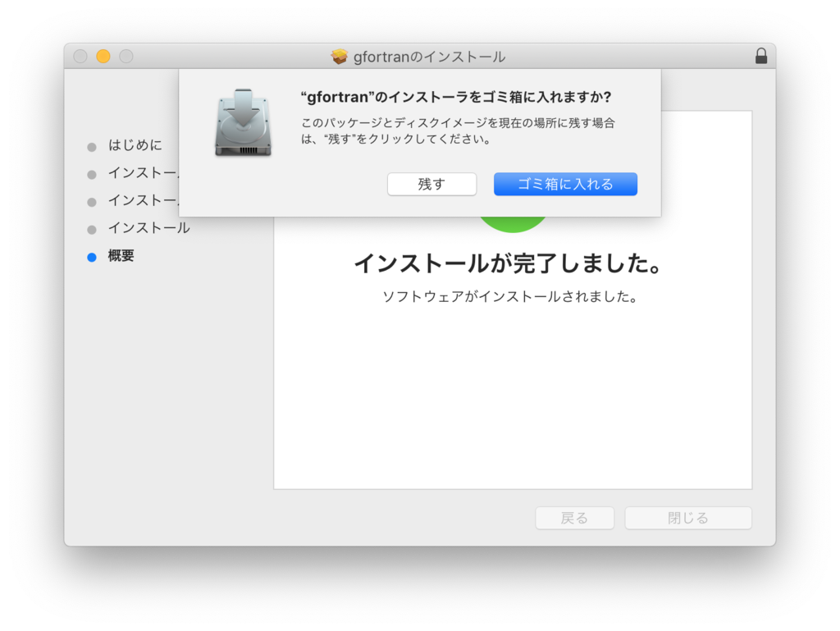This screenshot has height=631, width=840.
Task: Click the grayed-out zoom window button
Action: pyautogui.click(x=126, y=57)
